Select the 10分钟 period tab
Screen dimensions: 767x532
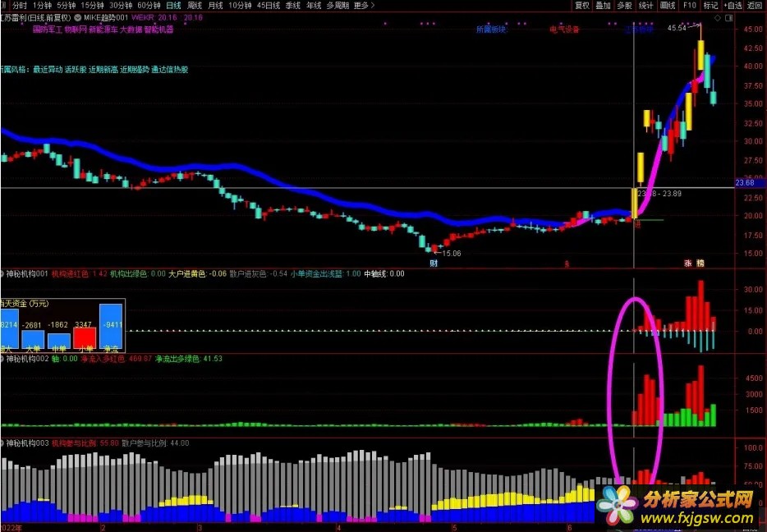[x=240, y=6]
